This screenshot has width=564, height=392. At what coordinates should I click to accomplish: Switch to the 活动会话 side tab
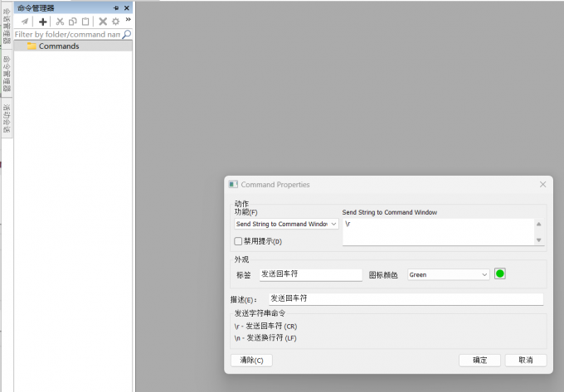(x=7, y=119)
